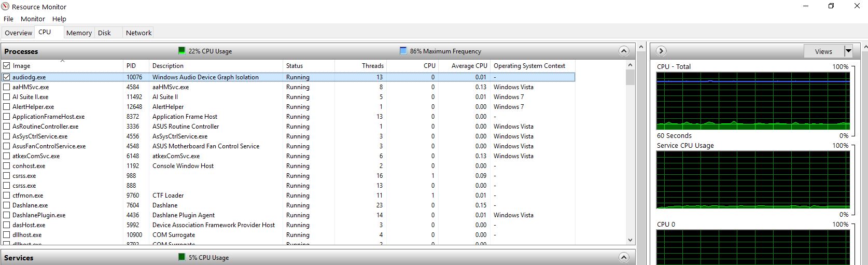Sort by the CPU column header
Viewport: 868px width, 265px height.
pyautogui.click(x=412, y=66)
